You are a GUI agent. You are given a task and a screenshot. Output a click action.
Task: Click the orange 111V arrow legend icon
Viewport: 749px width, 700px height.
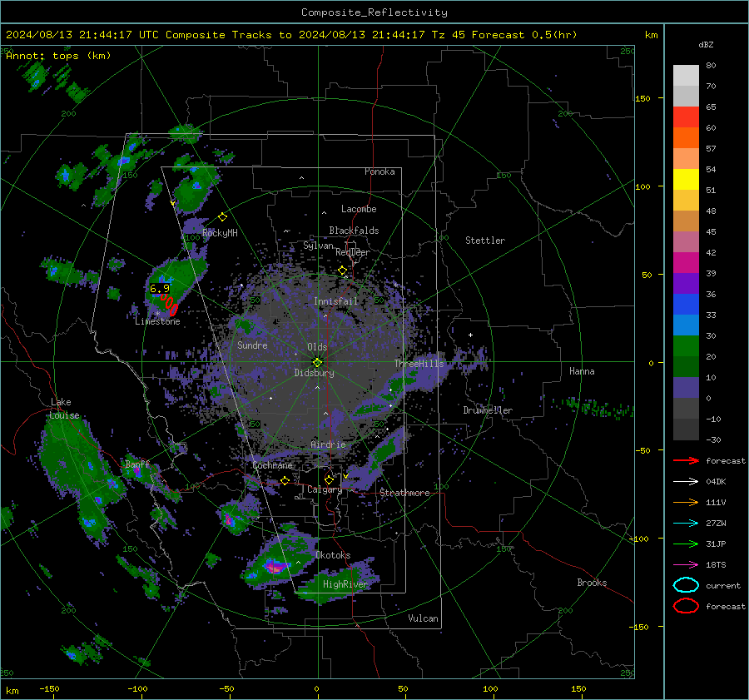pyautogui.click(x=686, y=502)
